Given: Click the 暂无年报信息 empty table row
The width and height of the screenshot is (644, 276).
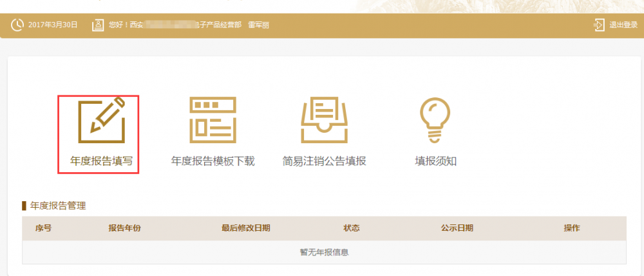Looking at the screenshot, I should point(324,252).
